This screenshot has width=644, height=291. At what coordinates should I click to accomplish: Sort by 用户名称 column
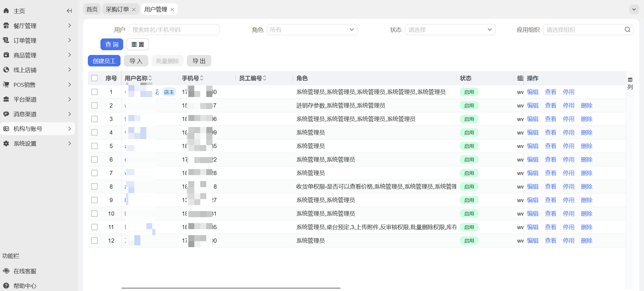click(150, 78)
